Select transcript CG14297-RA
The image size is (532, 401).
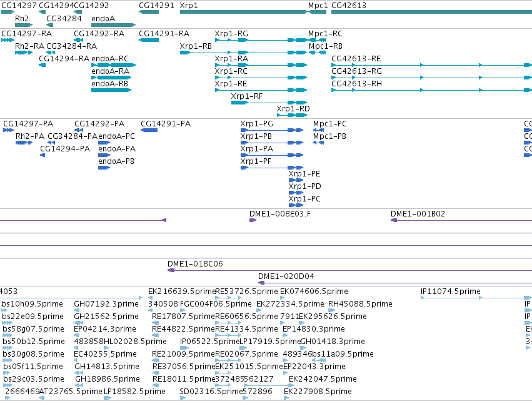pyautogui.click(x=26, y=34)
